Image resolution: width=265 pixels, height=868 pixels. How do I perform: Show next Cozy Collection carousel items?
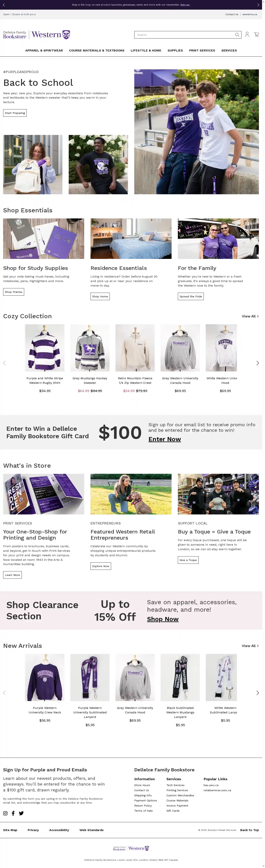click(x=258, y=363)
